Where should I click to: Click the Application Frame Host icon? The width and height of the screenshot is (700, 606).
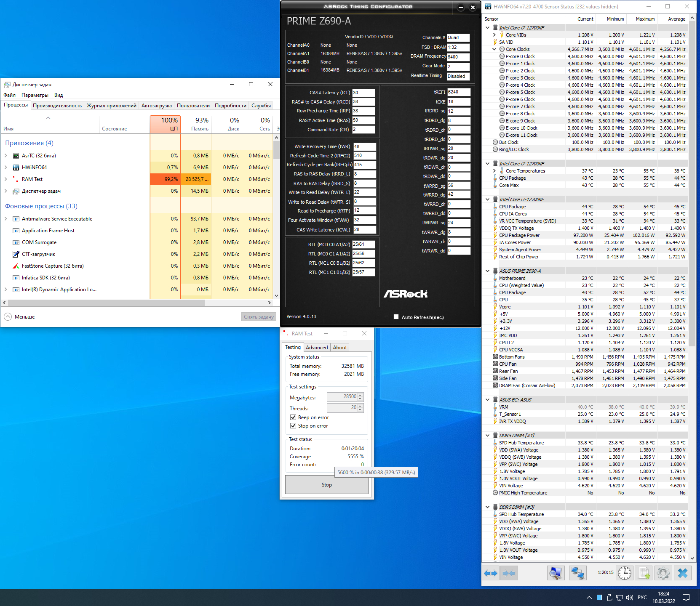16,231
